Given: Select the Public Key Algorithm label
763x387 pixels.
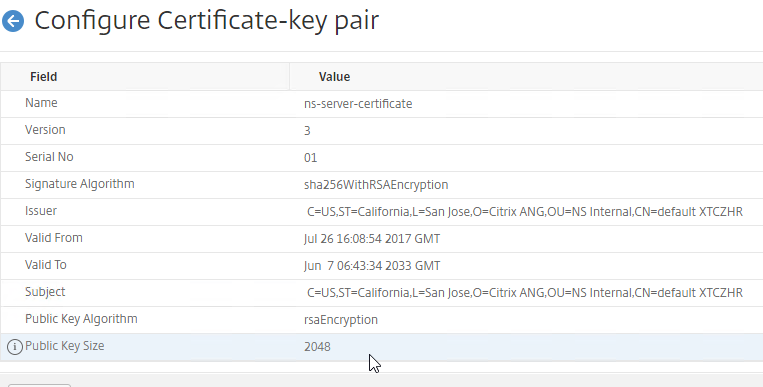Looking at the screenshot, I should [x=81, y=319].
